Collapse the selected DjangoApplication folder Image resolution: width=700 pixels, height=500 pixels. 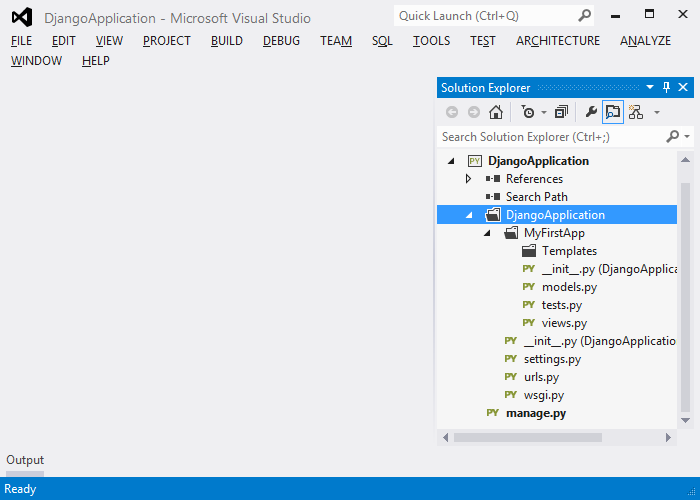[x=469, y=215]
